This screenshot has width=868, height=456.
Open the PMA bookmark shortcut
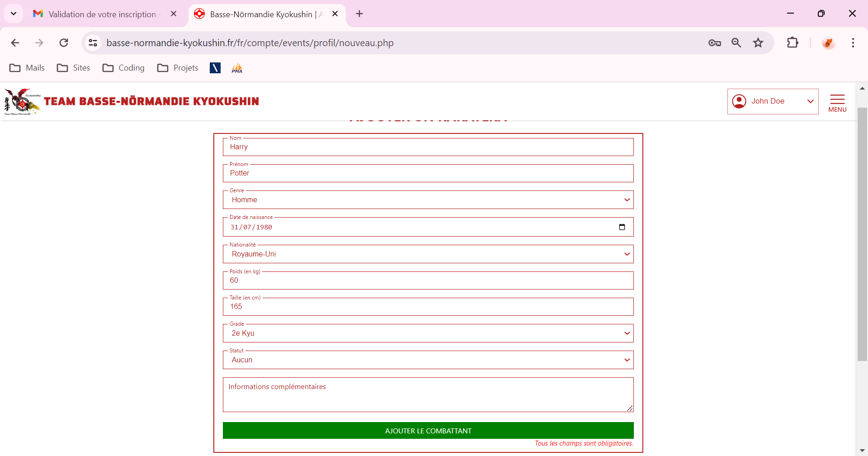(237, 68)
